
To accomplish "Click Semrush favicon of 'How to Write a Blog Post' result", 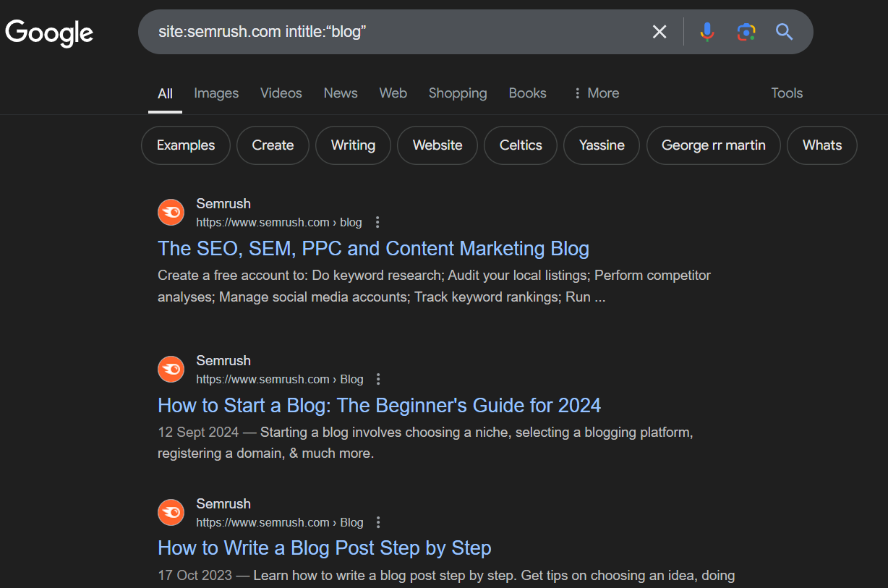I will pyautogui.click(x=171, y=513).
